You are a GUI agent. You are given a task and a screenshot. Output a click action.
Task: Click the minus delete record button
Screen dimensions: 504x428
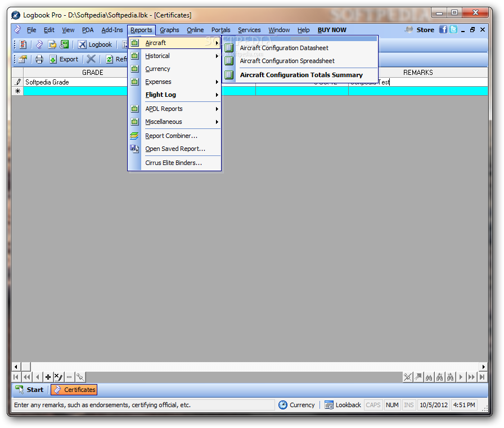pos(69,377)
